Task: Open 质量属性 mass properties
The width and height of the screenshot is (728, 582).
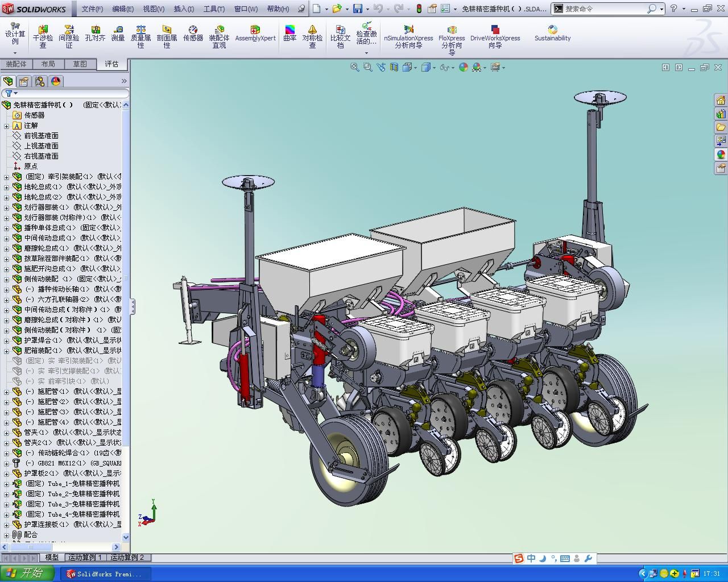Action: [140, 37]
